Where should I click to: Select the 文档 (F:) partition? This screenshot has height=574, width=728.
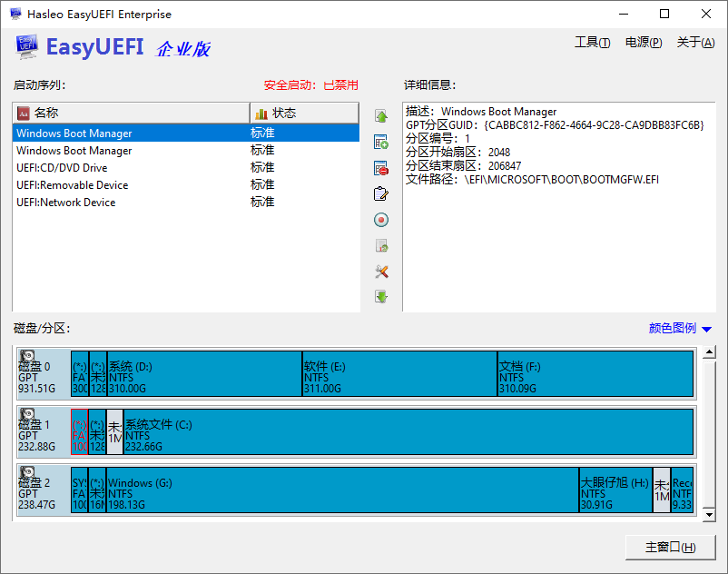click(595, 374)
